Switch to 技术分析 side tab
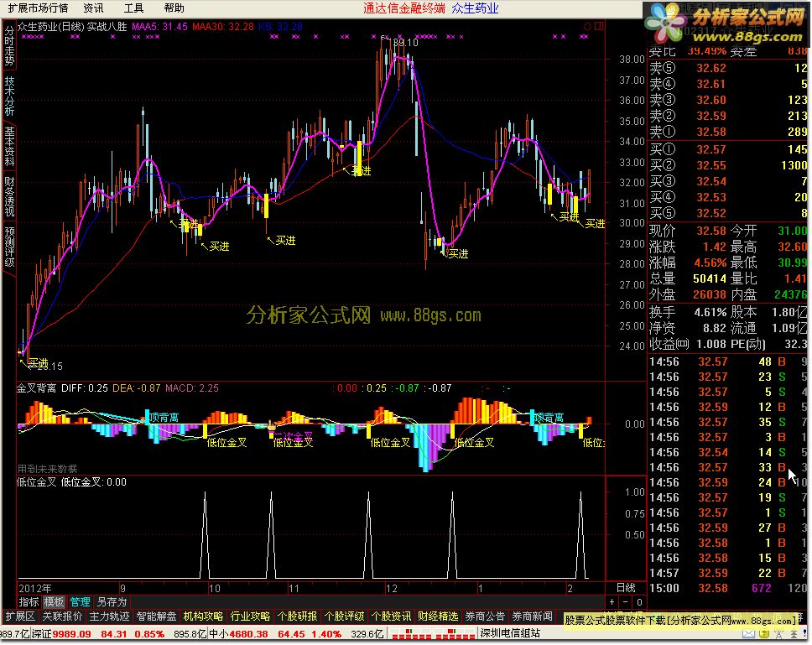This screenshot has width=812, height=645. [8, 96]
